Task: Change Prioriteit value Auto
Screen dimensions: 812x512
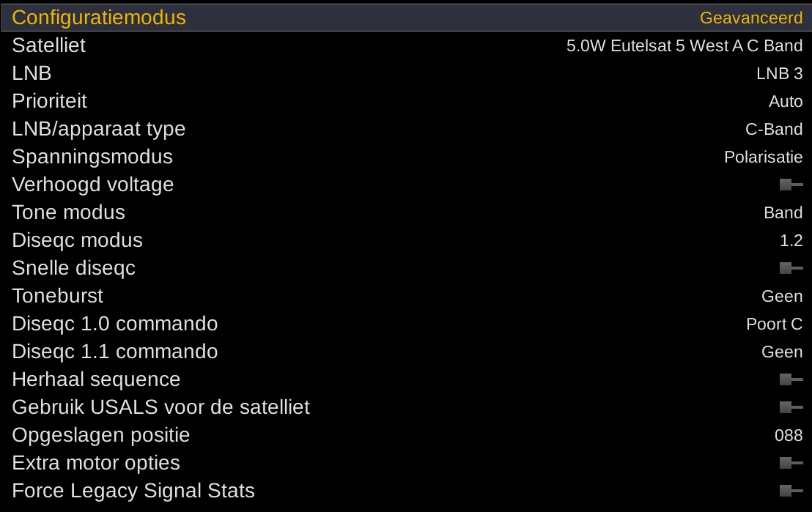Action: [786, 101]
